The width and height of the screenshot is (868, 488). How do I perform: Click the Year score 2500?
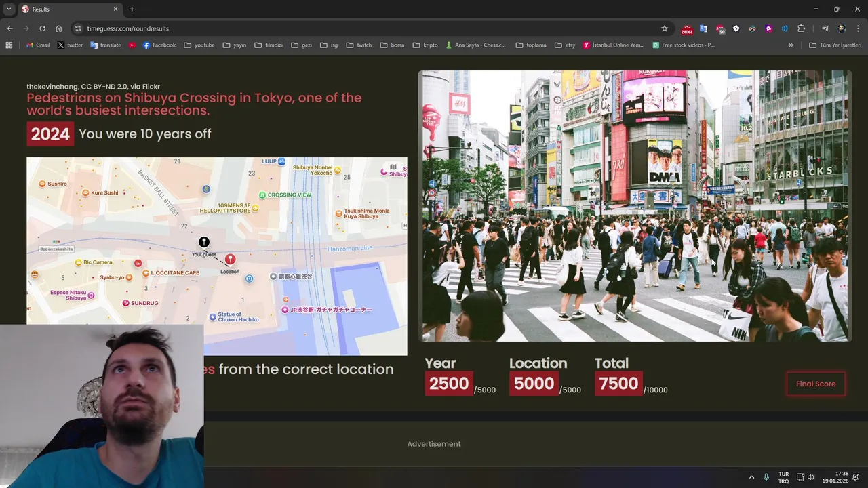(449, 384)
